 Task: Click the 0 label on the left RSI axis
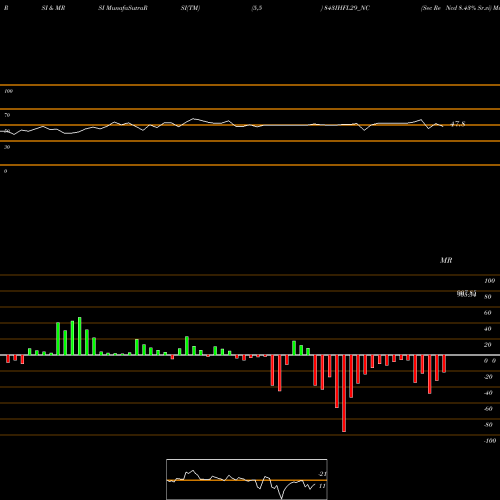click(5, 171)
